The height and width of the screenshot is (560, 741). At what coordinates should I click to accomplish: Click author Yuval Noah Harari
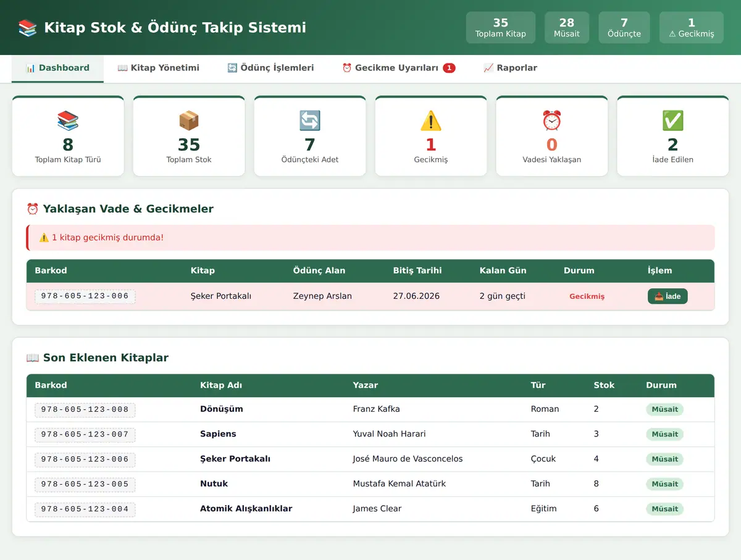pos(390,434)
